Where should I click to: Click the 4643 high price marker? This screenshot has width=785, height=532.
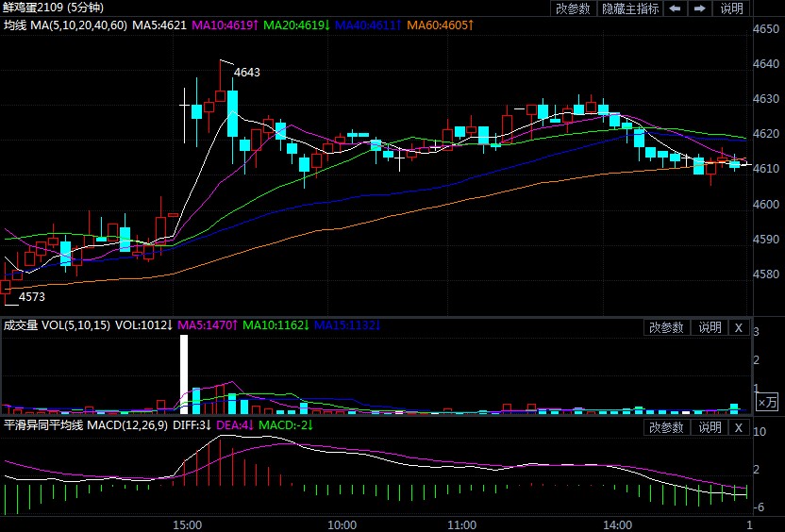(246, 72)
